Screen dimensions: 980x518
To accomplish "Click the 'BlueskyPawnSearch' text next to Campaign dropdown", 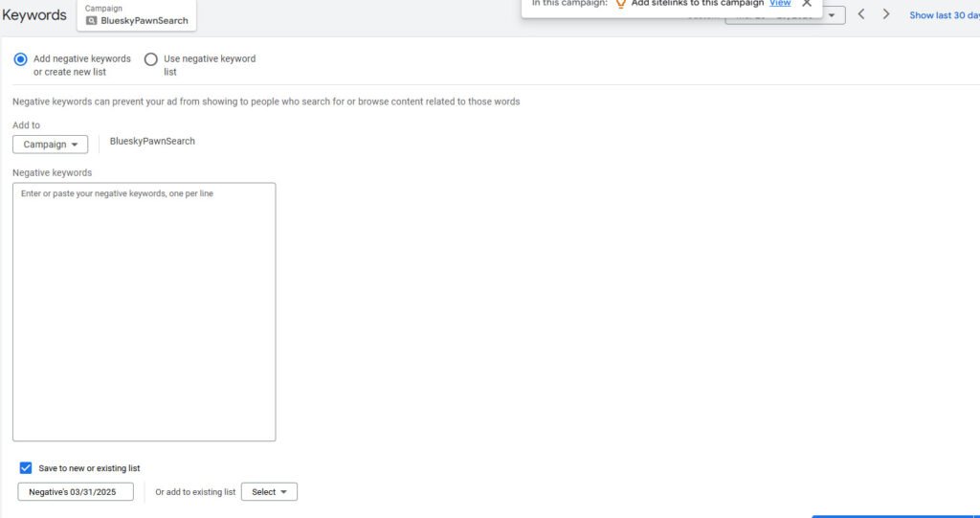I will 152,142.
